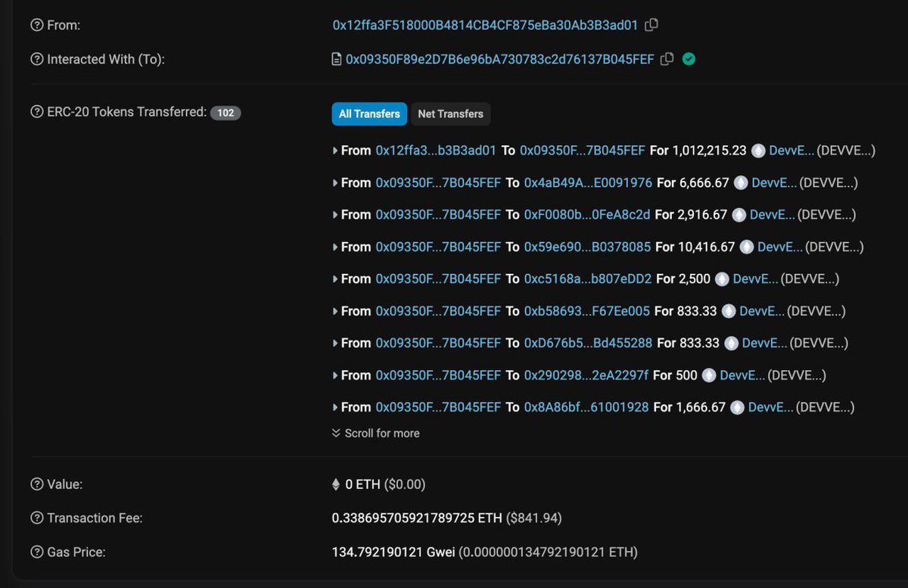Click token icon in the 500 transfer row
The width and height of the screenshot is (908, 588).
point(709,375)
